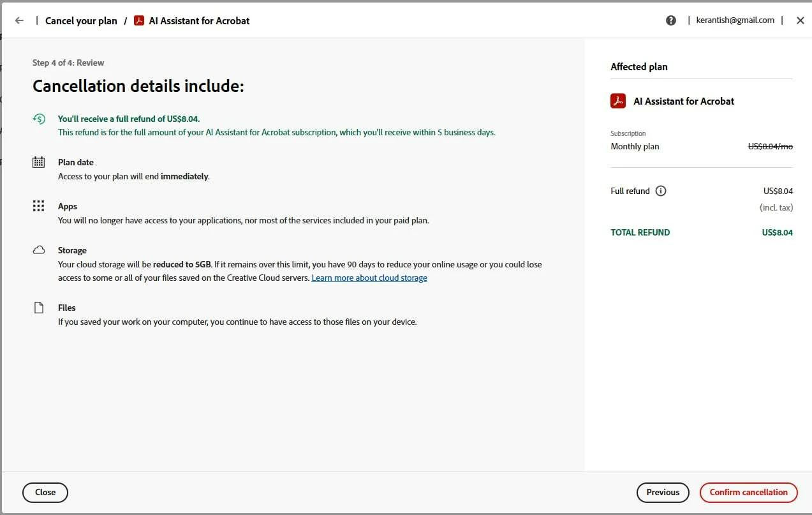
Task: Click the Plan date calendar icon
Action: (39, 162)
